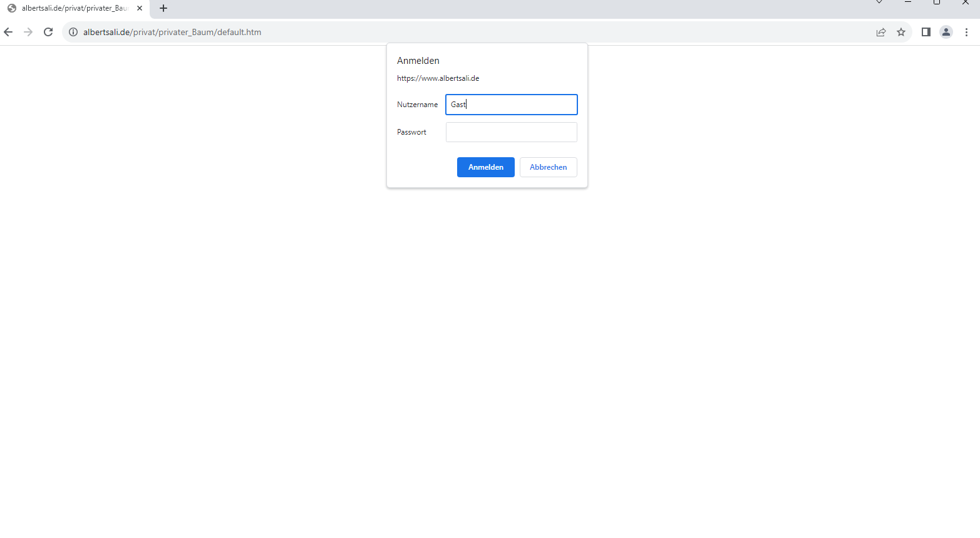Close the albertsali.de tab

140,8
